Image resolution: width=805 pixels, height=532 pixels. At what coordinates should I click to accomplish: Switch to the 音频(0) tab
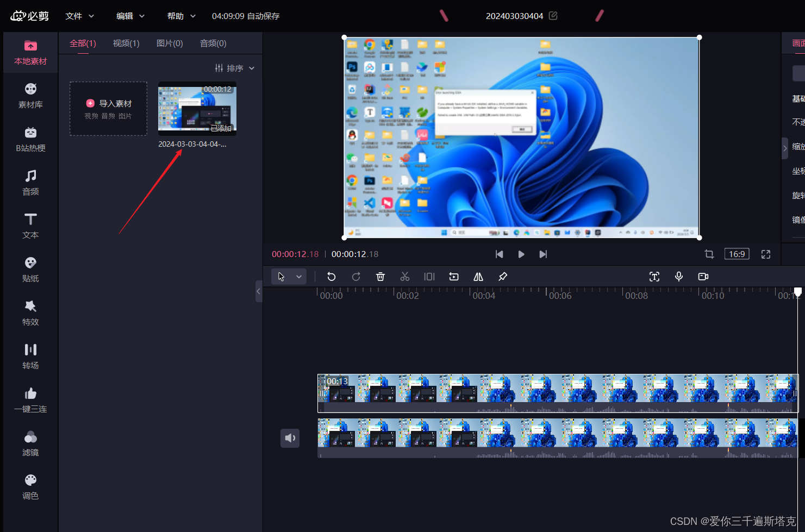(213, 43)
